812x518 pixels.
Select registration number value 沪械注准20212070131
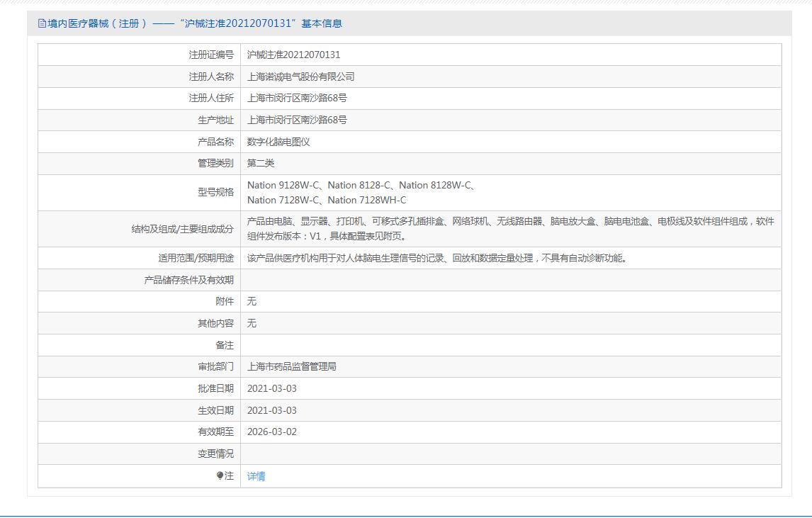point(293,55)
